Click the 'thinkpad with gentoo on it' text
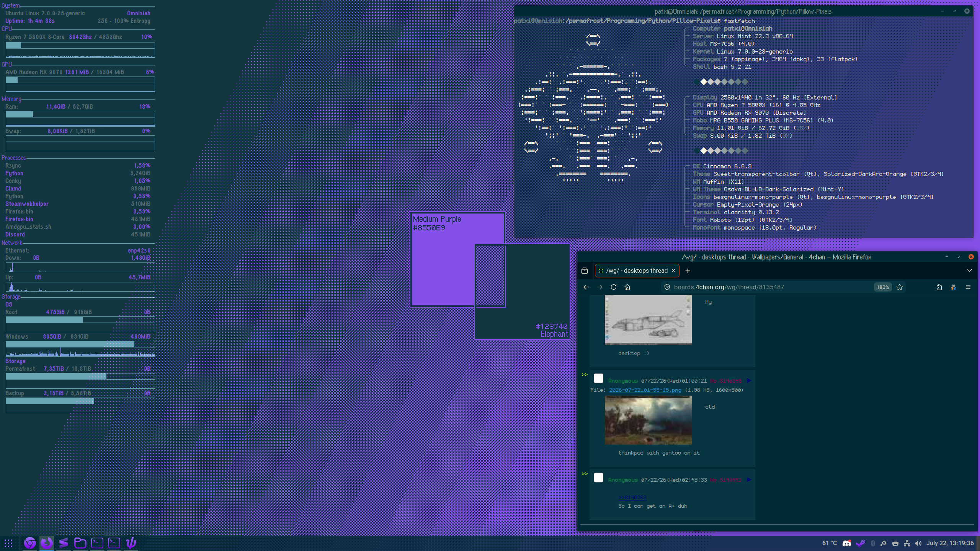 [x=659, y=453]
